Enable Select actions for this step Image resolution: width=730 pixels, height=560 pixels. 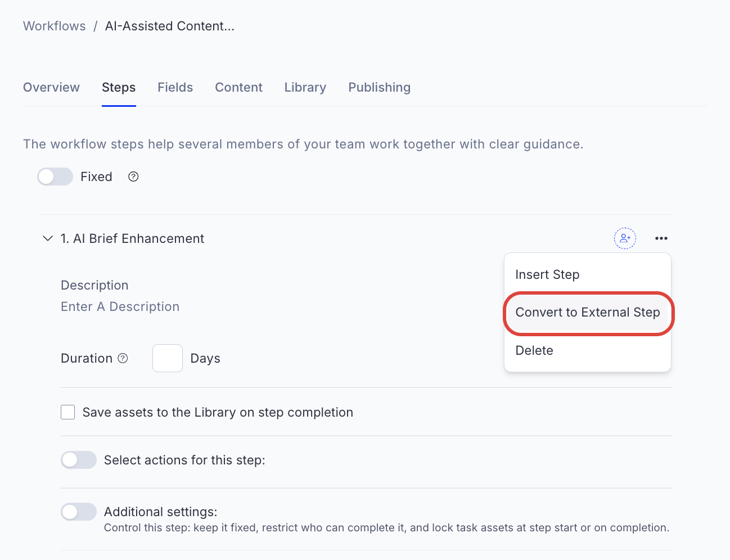(x=78, y=460)
